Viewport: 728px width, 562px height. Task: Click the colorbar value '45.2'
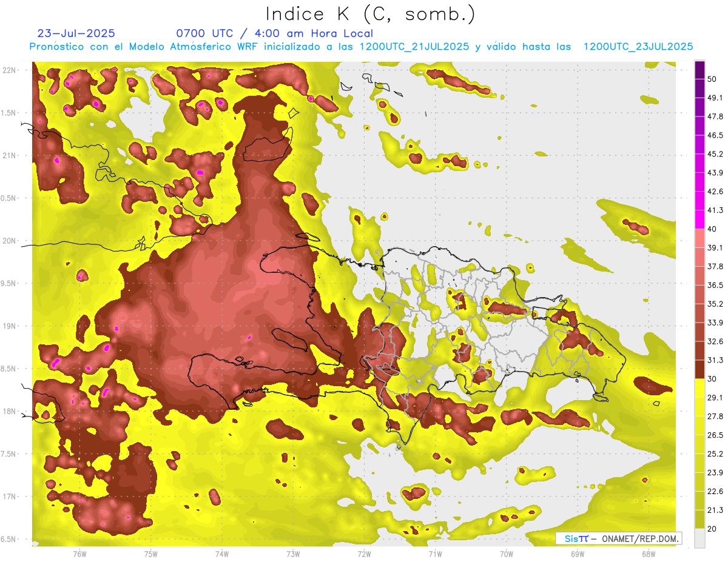click(715, 154)
